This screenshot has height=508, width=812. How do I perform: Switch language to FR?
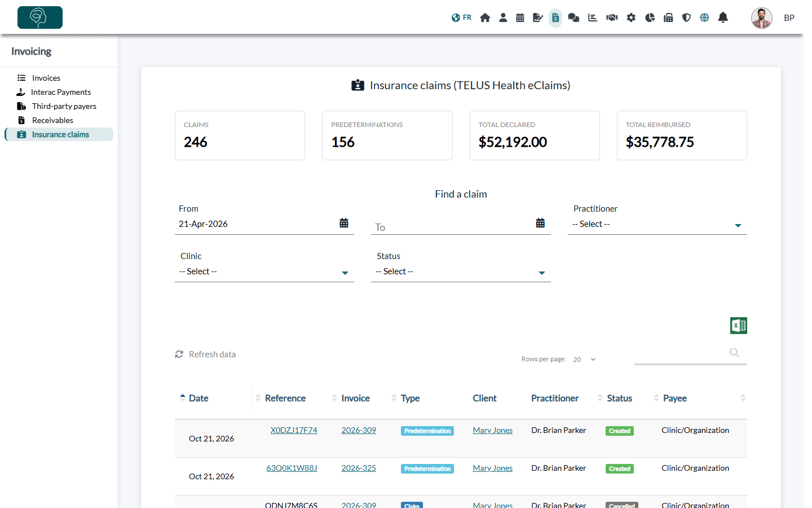click(x=462, y=17)
